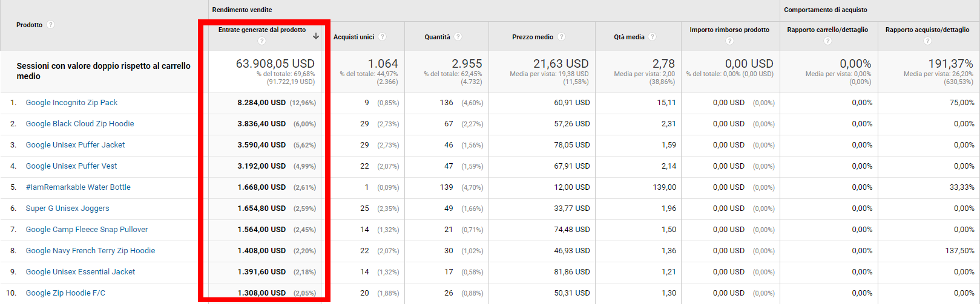Open help icon under Entrate generate dal prodotto
This screenshot has width=980, height=304.
coord(261,41)
